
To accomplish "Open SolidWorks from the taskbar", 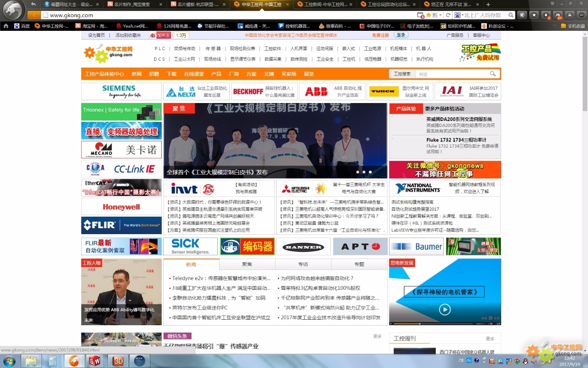I will click(x=95, y=361).
